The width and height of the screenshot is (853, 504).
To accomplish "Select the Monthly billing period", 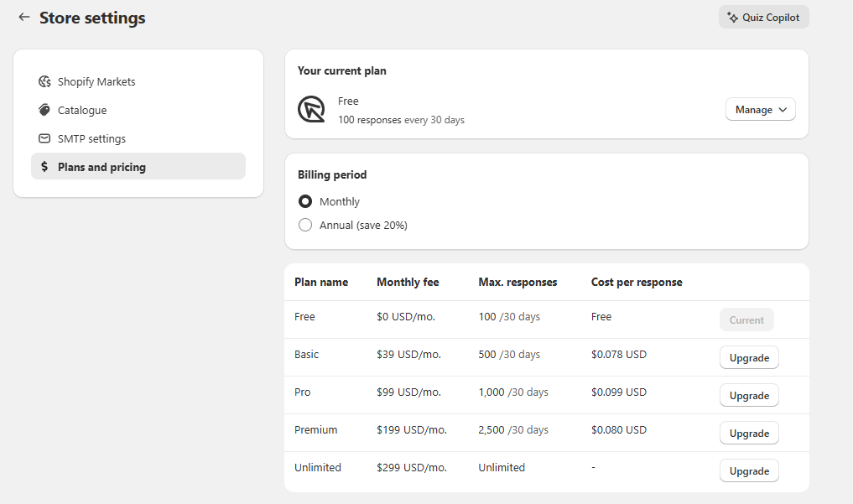I will (x=305, y=202).
